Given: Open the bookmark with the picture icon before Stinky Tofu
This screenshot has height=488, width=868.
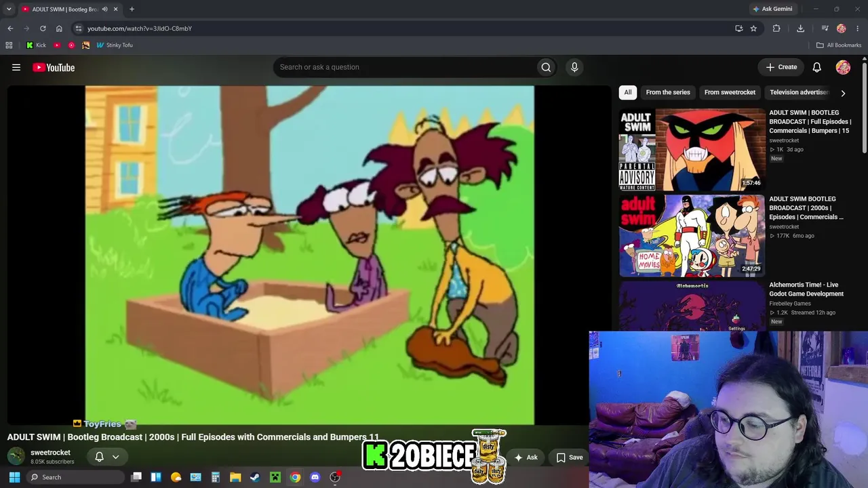Looking at the screenshot, I should coord(85,45).
